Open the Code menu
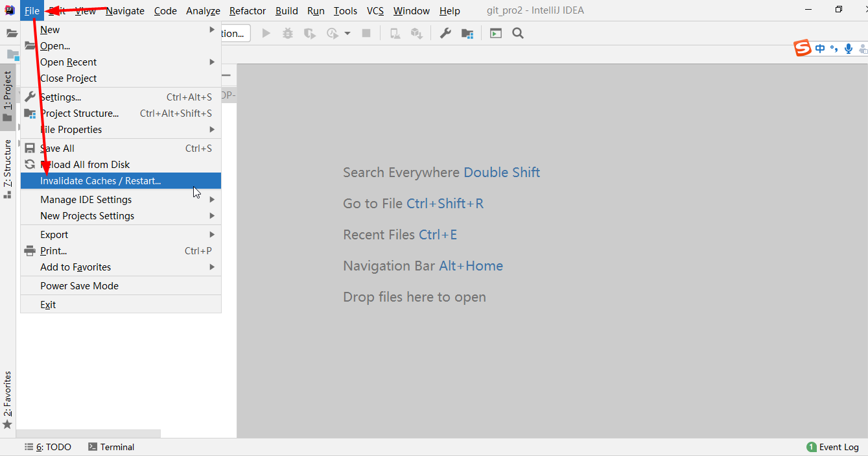 click(165, 10)
